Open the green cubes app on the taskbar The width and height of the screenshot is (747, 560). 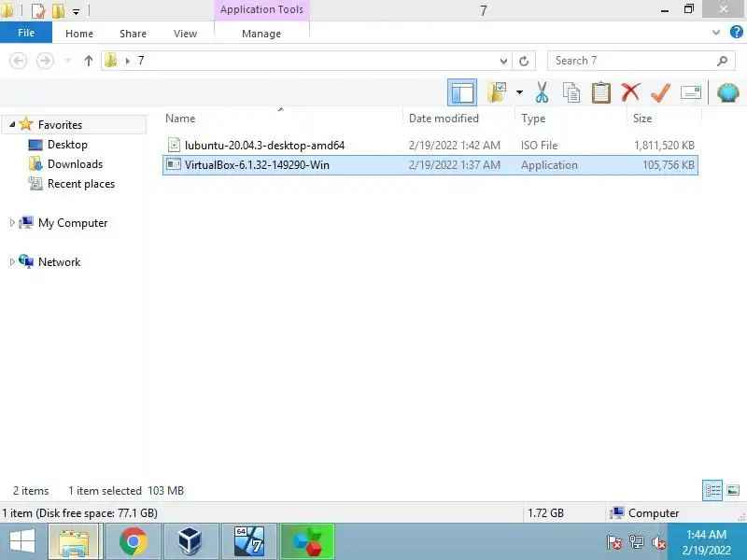pos(307,541)
